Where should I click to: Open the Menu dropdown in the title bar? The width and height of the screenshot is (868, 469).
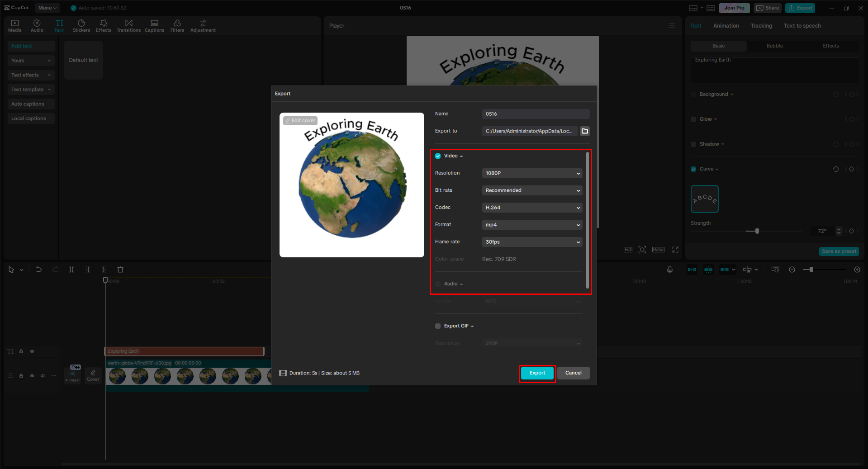(47, 8)
